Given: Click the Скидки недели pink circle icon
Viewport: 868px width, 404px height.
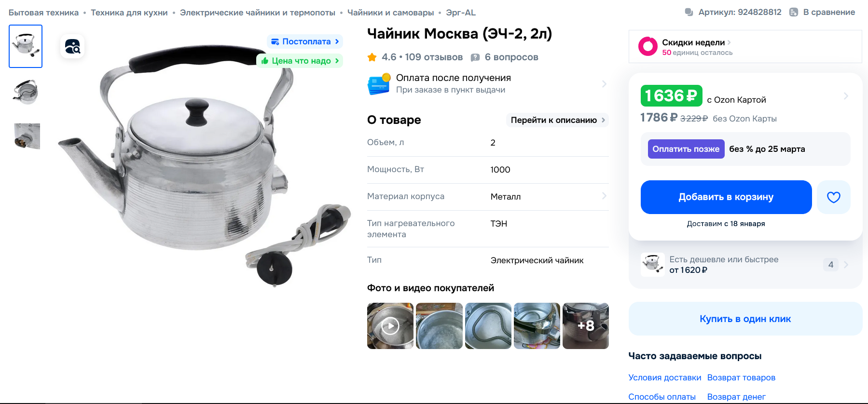Looking at the screenshot, I should 648,47.
